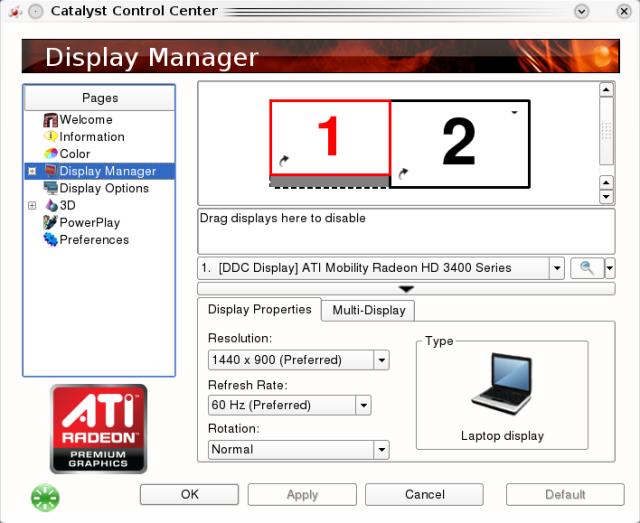Open the PowerPlay page icon
Screen dimensions: 640x523
51,223
